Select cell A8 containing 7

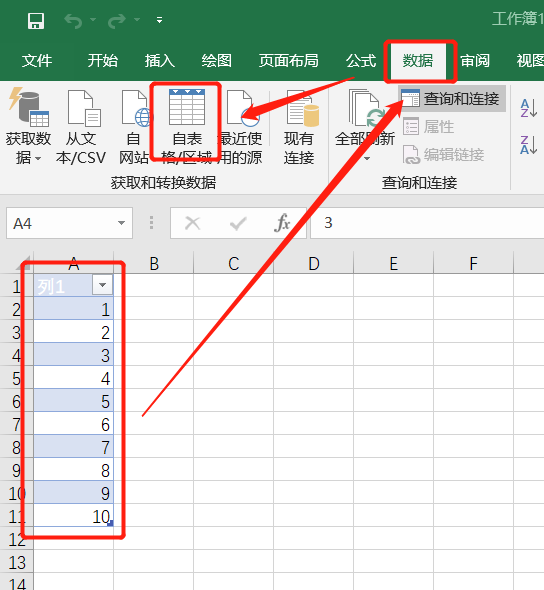tap(74, 447)
